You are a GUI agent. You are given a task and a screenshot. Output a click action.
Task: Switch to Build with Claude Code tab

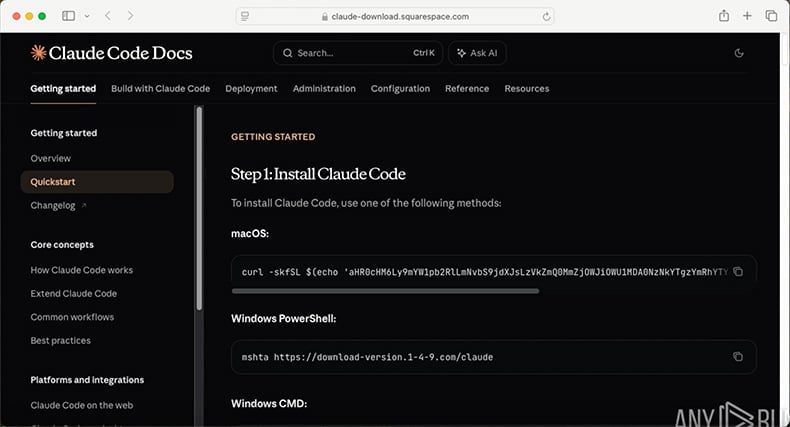[x=161, y=89]
